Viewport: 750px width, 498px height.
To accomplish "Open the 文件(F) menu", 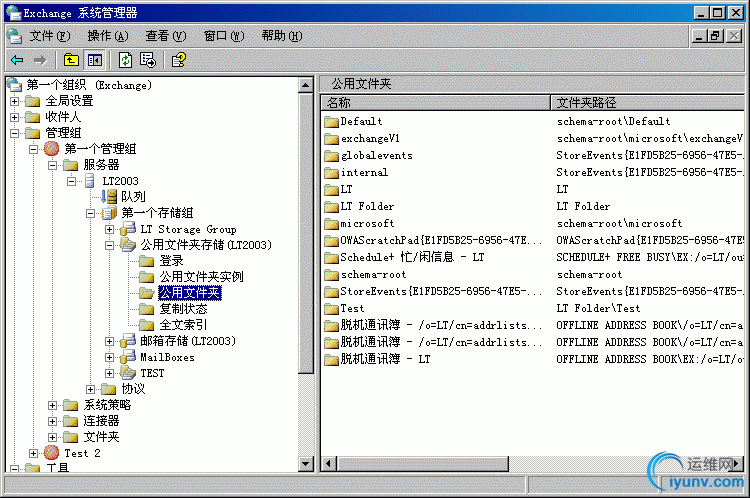I will [50, 36].
